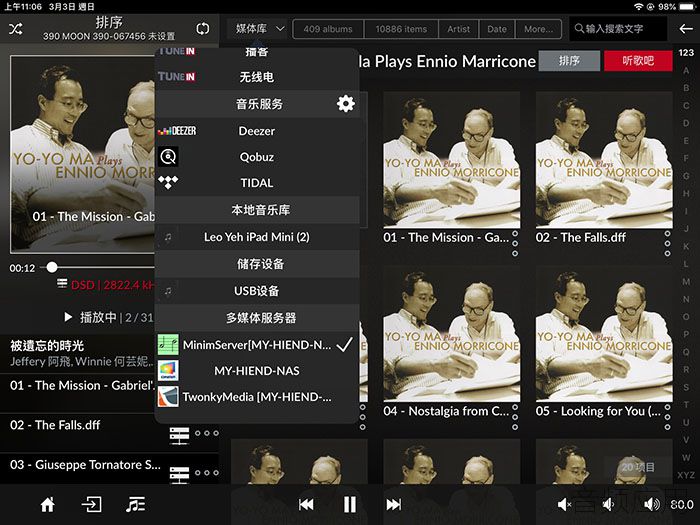Pause the current playback
Viewport: 700px width, 525px height.
(350, 504)
